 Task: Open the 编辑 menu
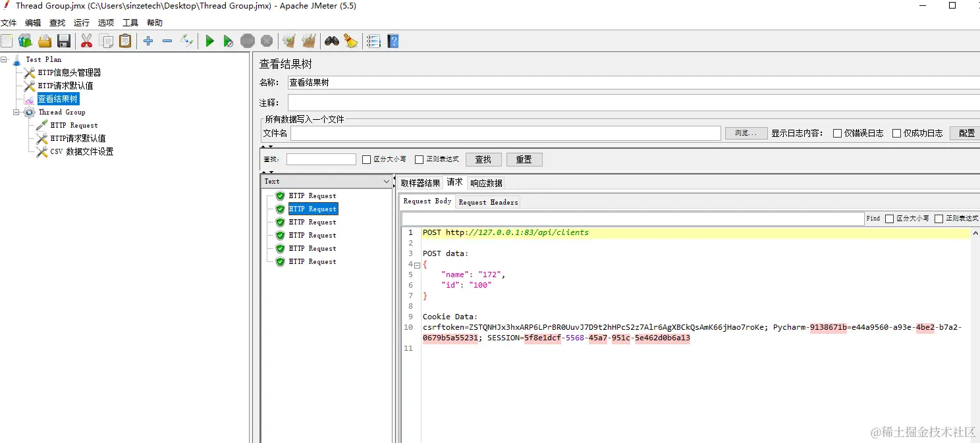33,22
